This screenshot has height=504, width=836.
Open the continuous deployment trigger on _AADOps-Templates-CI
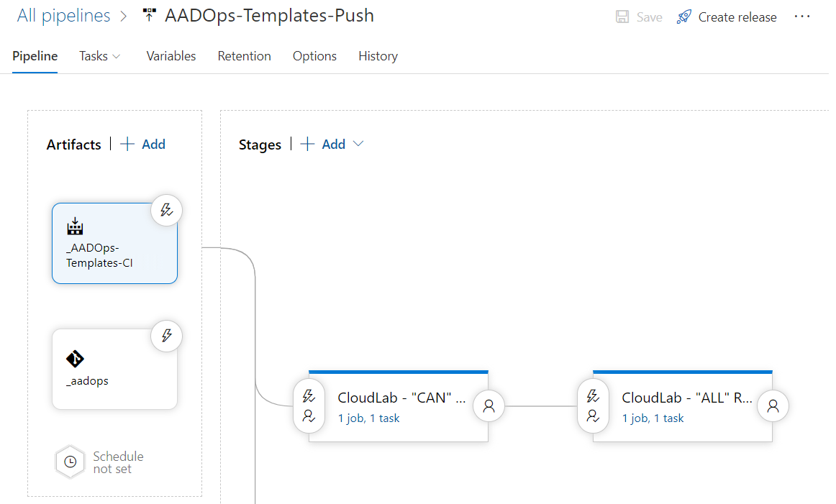coord(166,210)
